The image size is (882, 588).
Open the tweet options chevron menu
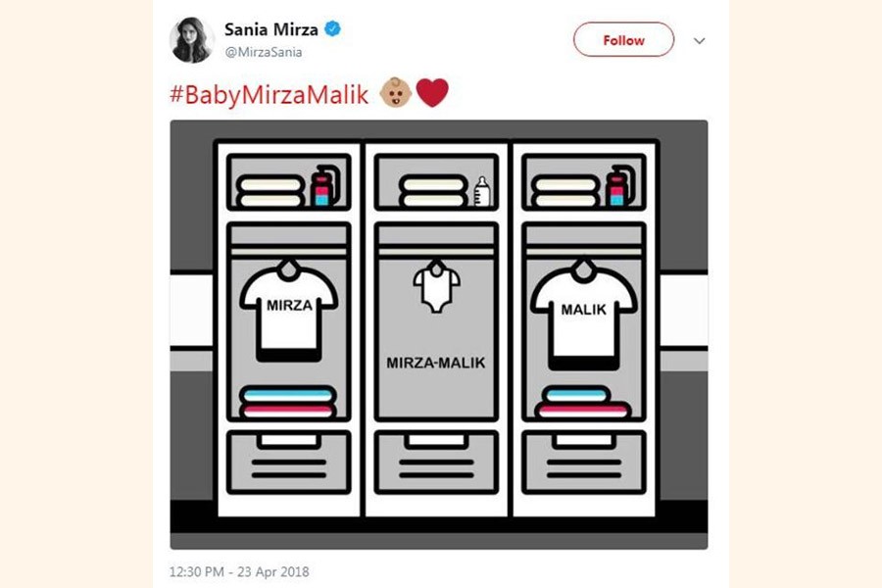[699, 40]
